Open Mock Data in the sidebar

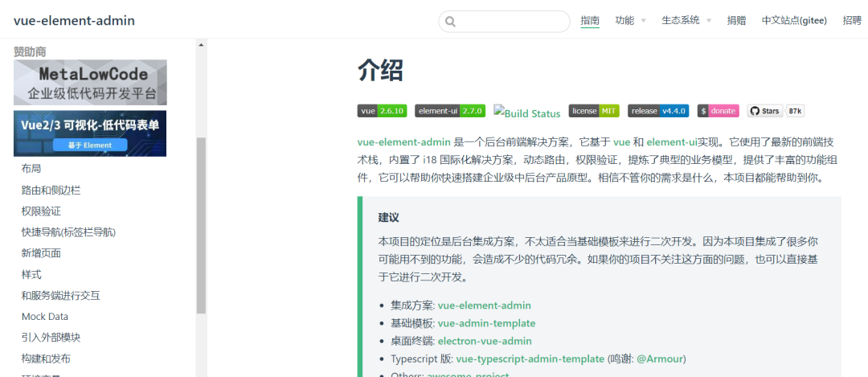pyautogui.click(x=45, y=316)
